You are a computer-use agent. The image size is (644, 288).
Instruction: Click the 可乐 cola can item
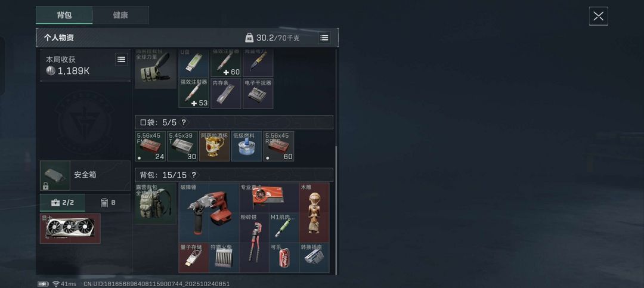pos(284,258)
